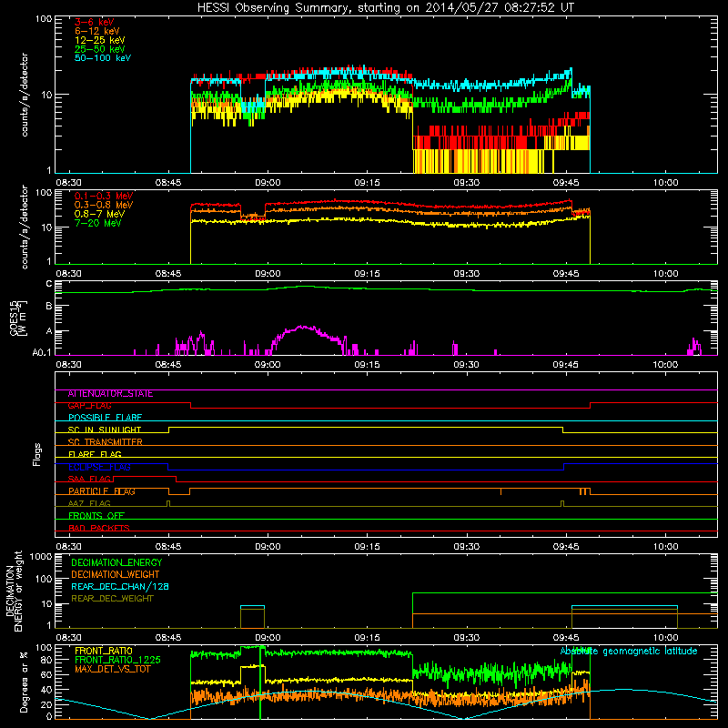This screenshot has width=728, height=728.
Task: Select the ECLIPSE_FLAG label
Action: (x=99, y=467)
